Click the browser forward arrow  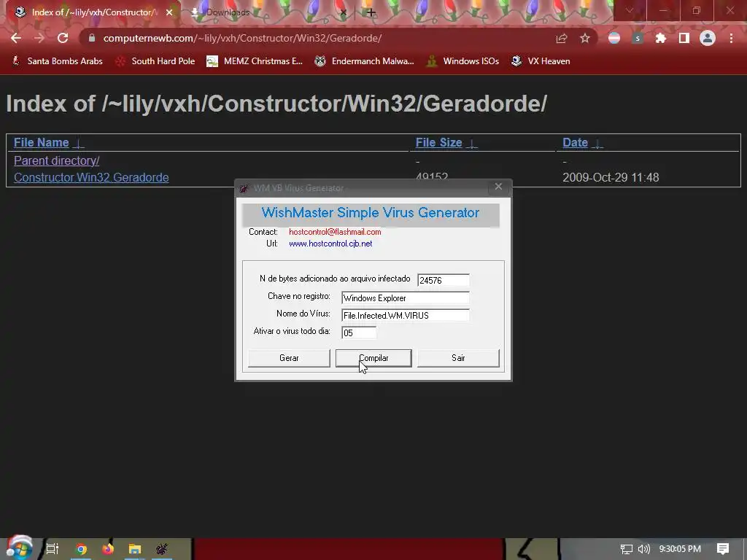pos(39,38)
